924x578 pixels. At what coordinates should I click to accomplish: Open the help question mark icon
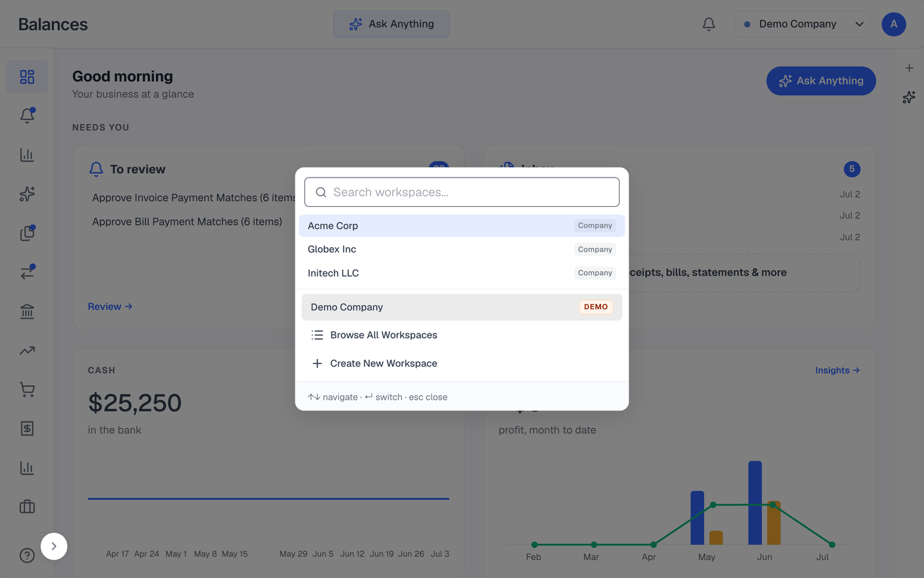pos(27,556)
